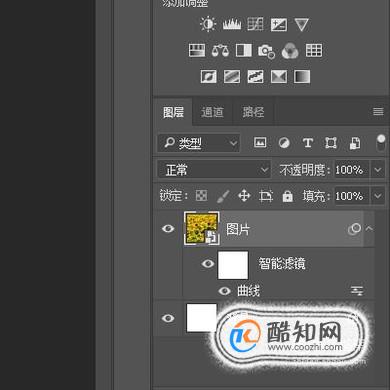
Task: Click the lock all icon
Action: click(287, 196)
